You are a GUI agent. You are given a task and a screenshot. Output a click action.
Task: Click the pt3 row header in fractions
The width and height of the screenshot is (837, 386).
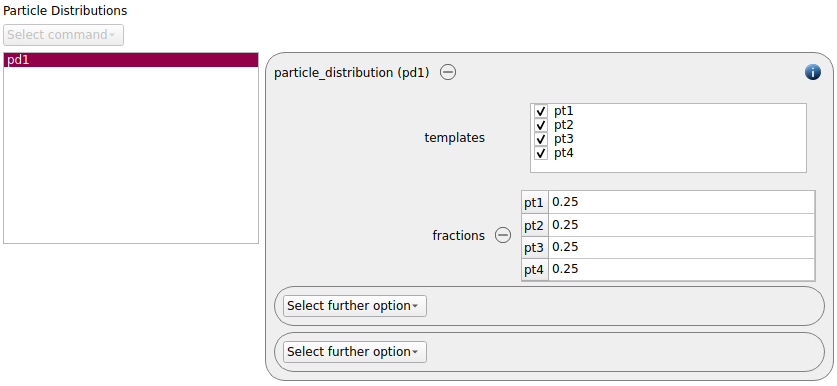click(535, 248)
